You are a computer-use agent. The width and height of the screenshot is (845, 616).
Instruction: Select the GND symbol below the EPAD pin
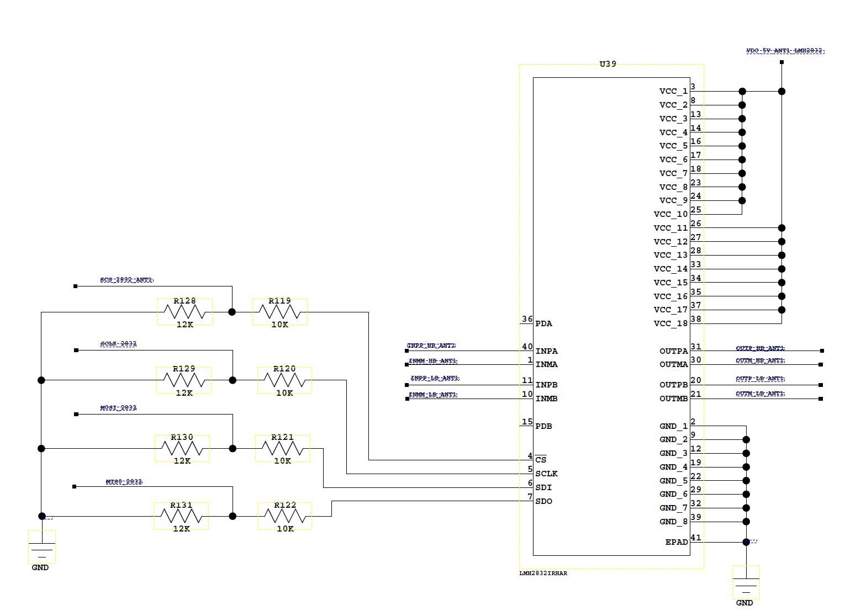[746, 582]
